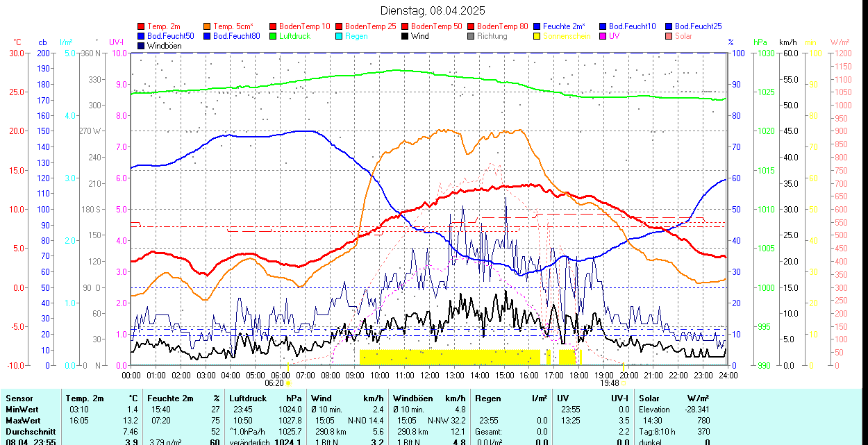Select the Richtung legend label
This screenshot has width=868, height=445.
(x=492, y=36)
